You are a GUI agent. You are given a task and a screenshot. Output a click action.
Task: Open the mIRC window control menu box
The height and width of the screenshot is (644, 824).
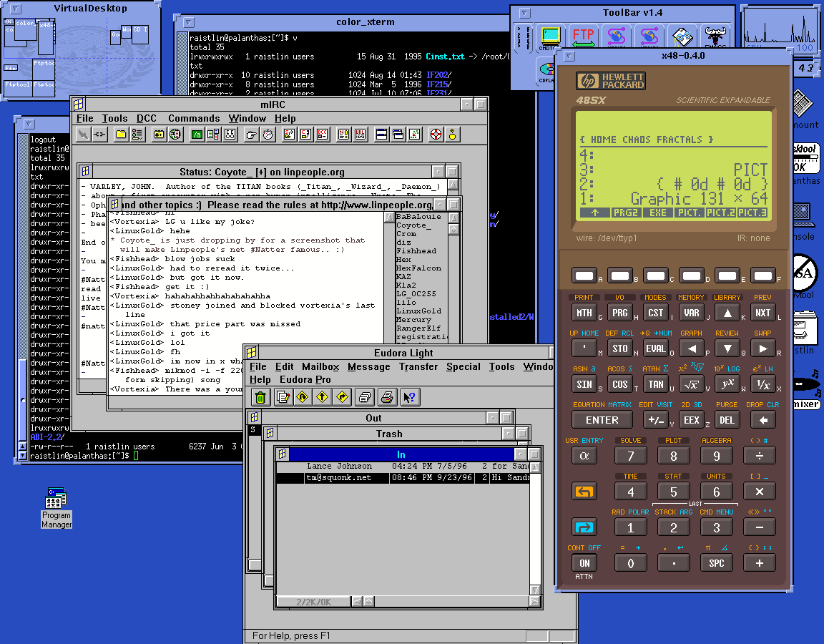tap(79, 104)
